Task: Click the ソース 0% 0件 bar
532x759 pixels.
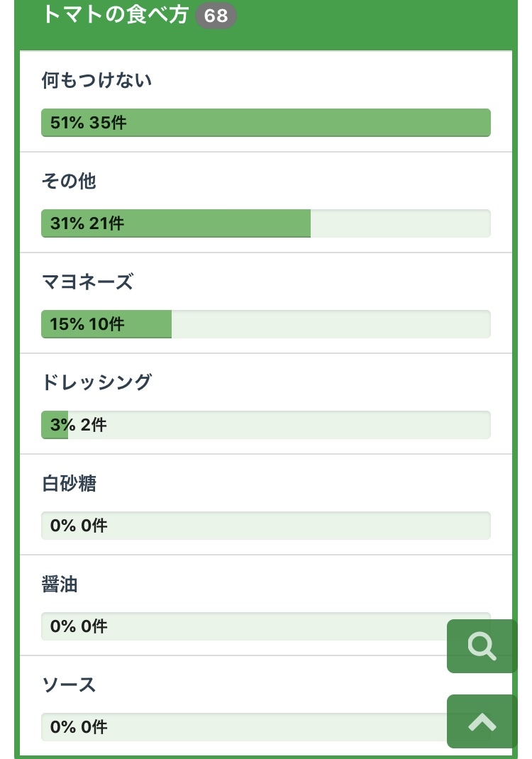Action: pyautogui.click(x=241, y=727)
